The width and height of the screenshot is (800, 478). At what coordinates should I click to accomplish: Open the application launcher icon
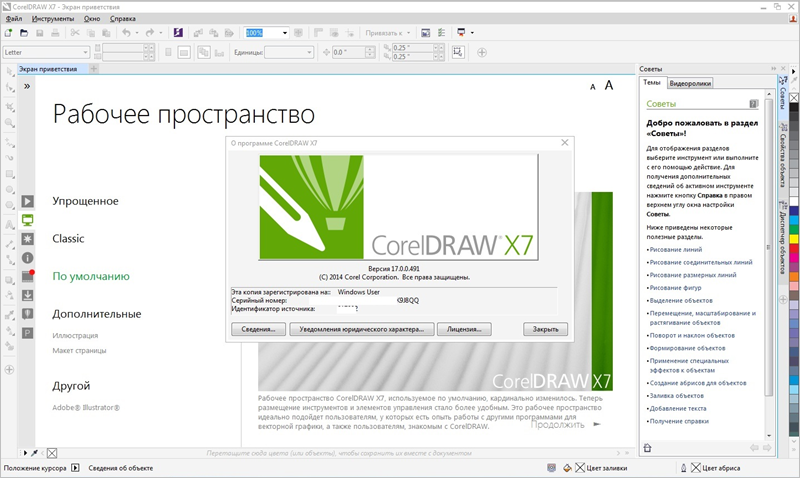pyautogui.click(x=461, y=32)
